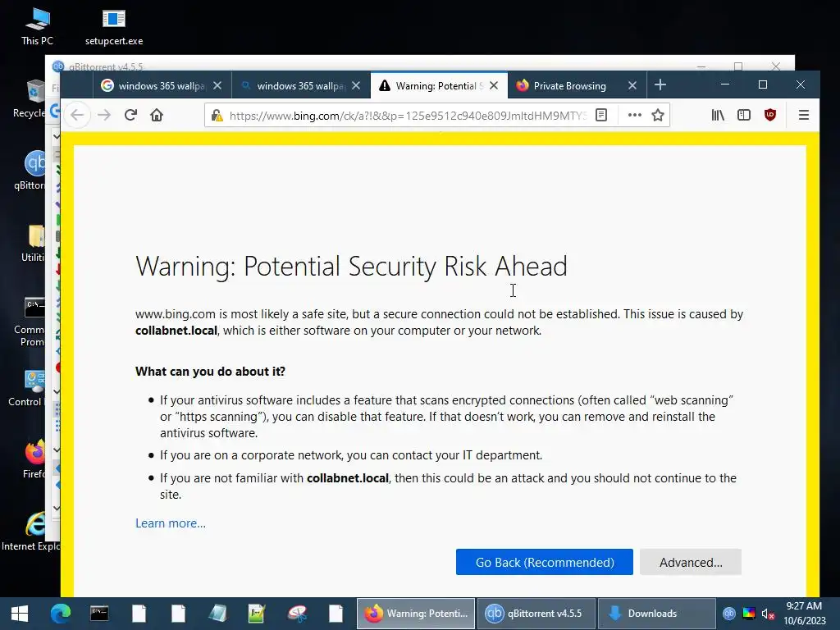The height and width of the screenshot is (630, 840).
Task: Open Command Prompt from taskbar
Action: coord(99,614)
